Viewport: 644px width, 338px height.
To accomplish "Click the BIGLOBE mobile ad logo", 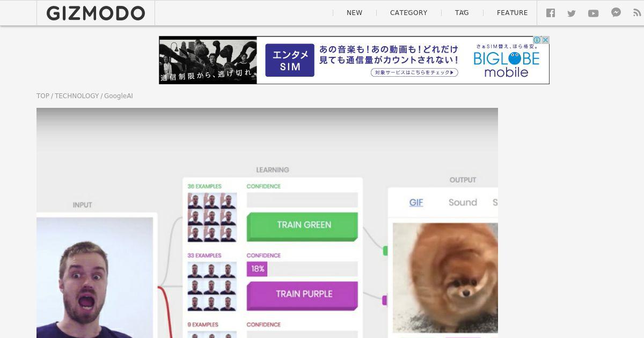I will 506,64.
